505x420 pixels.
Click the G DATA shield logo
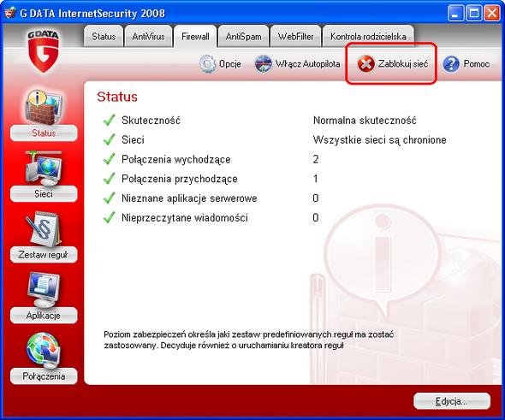coord(43,51)
